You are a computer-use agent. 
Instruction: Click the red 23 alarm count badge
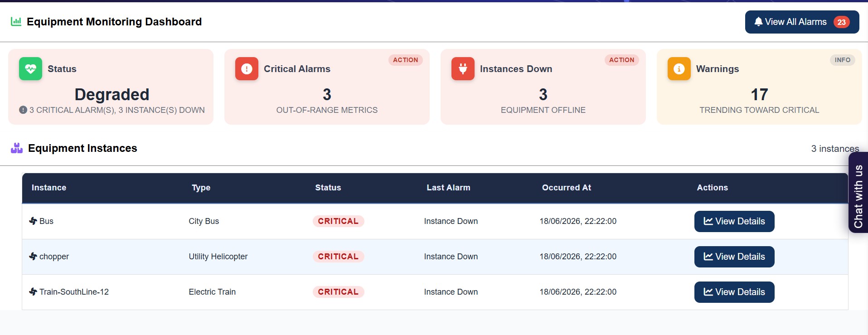841,22
